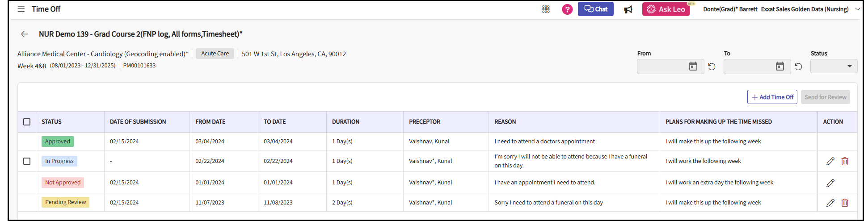The width and height of the screenshot is (868, 221).
Task: Open the From date calendar picker
Action: [693, 67]
